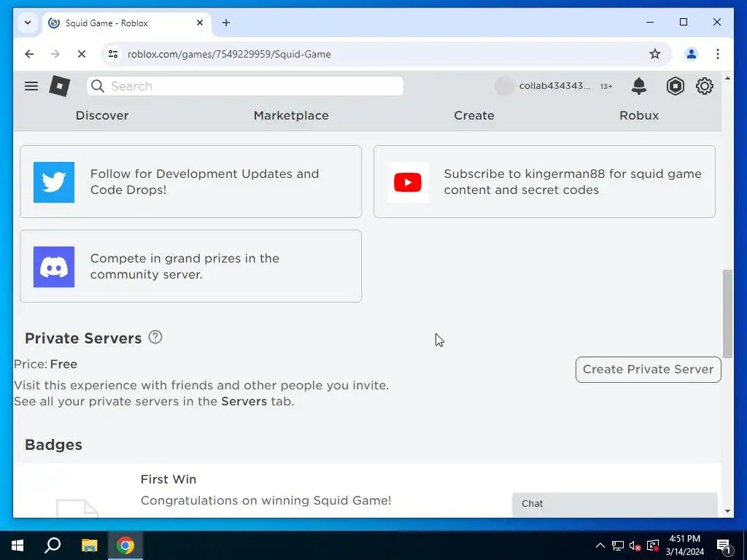Open the Chrome three-dot menu
This screenshot has width=747, height=560.
click(x=718, y=54)
